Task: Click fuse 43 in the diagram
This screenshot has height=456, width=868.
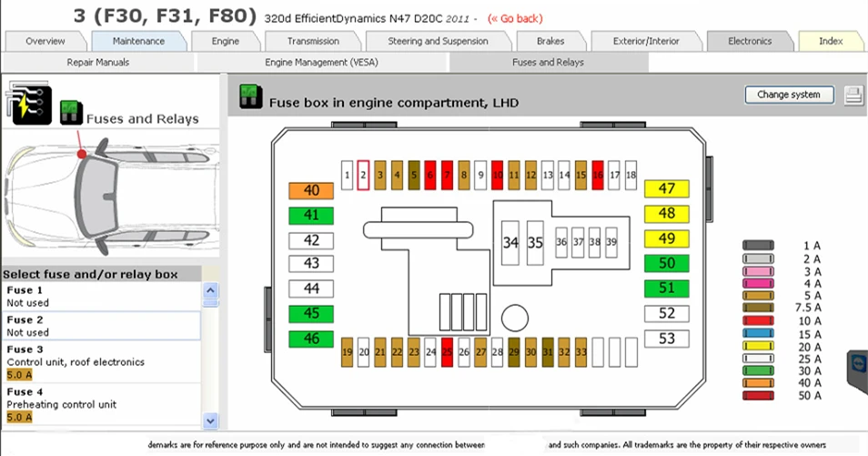Action: pyautogui.click(x=311, y=263)
